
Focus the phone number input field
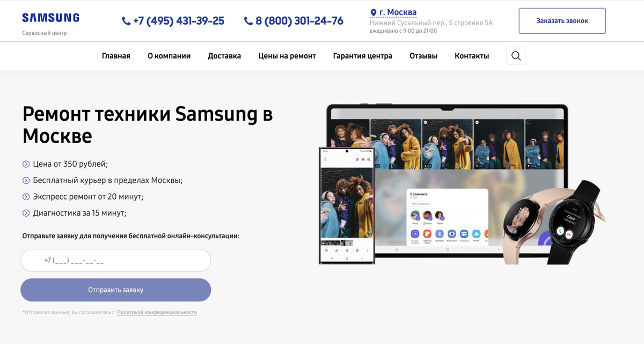pyautogui.click(x=116, y=261)
